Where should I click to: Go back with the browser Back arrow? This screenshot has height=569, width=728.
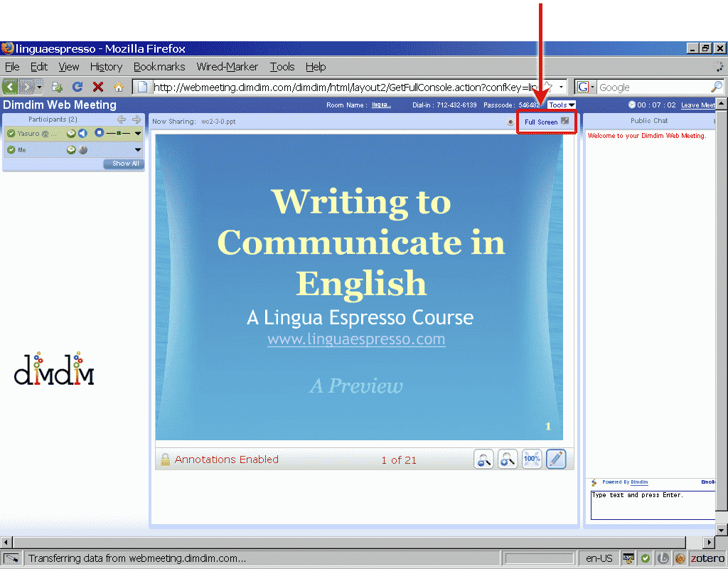pyautogui.click(x=10, y=87)
